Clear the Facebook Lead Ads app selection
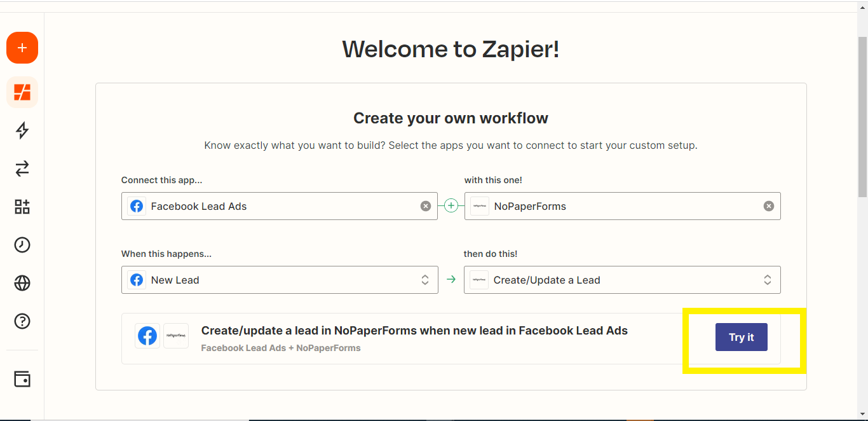Screen dimensions: 868x421 click(x=426, y=206)
